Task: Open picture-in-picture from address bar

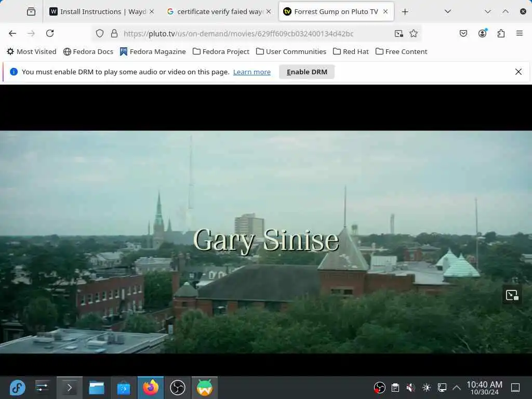Action: (x=399, y=33)
